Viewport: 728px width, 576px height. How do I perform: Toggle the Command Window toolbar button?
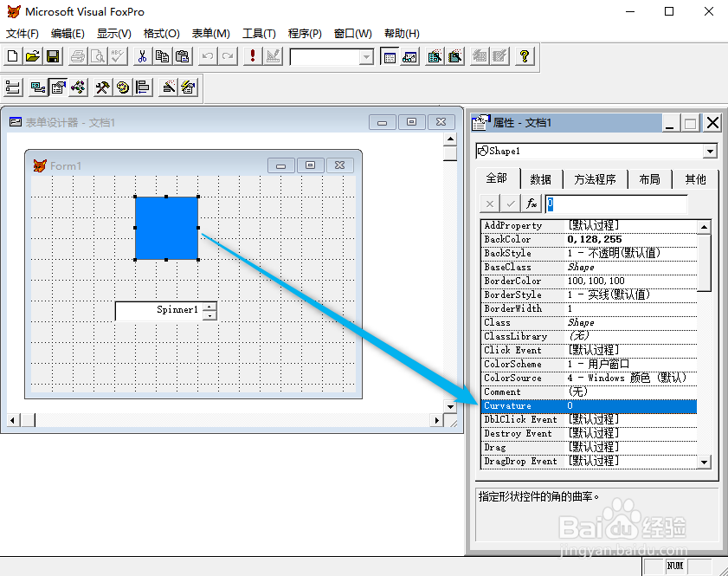click(389, 56)
